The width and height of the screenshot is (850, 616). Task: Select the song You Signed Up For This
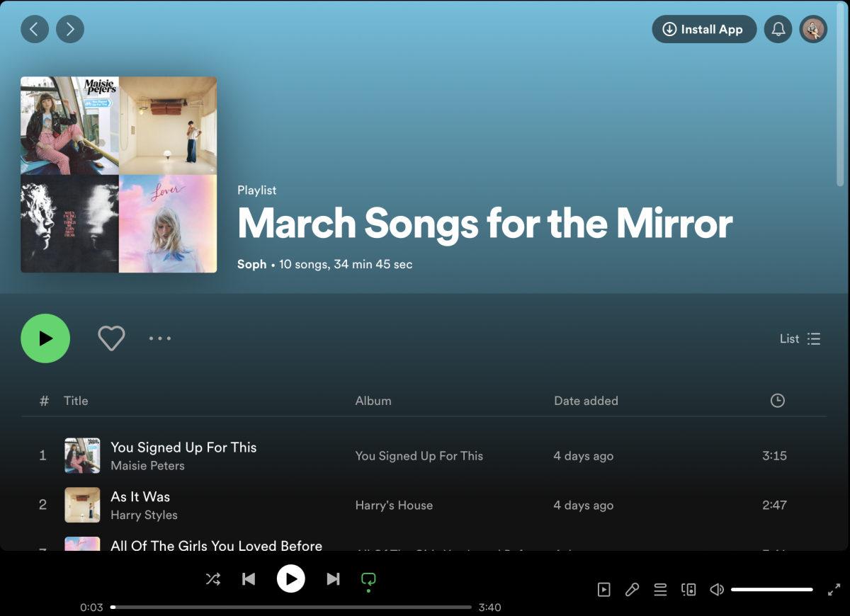pos(183,447)
